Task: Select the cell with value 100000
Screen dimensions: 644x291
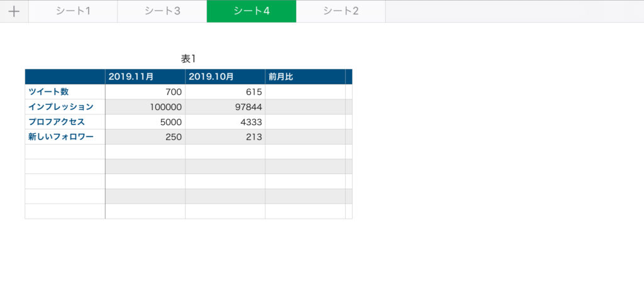Action: pyautogui.click(x=145, y=107)
